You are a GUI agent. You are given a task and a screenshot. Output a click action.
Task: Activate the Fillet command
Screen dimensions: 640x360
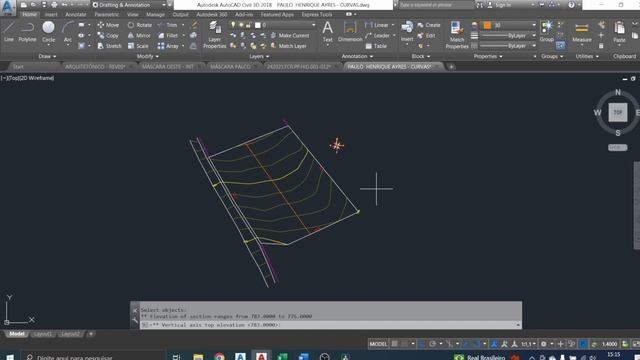[168, 36]
